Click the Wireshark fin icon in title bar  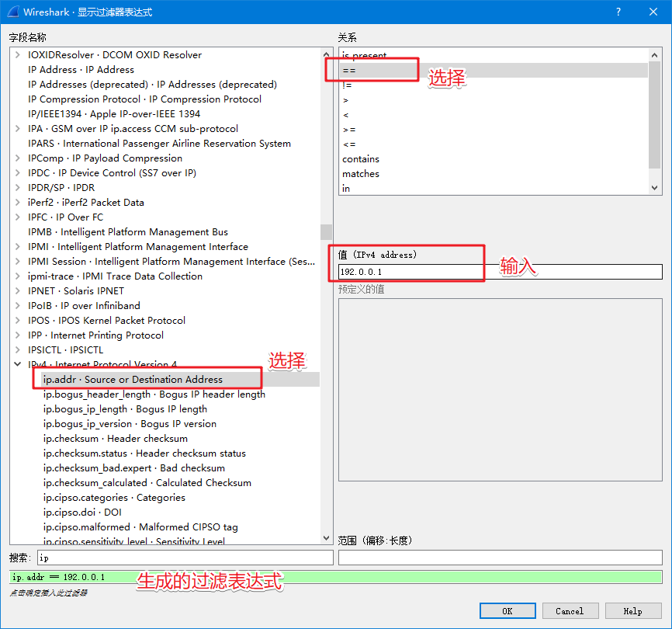13,12
